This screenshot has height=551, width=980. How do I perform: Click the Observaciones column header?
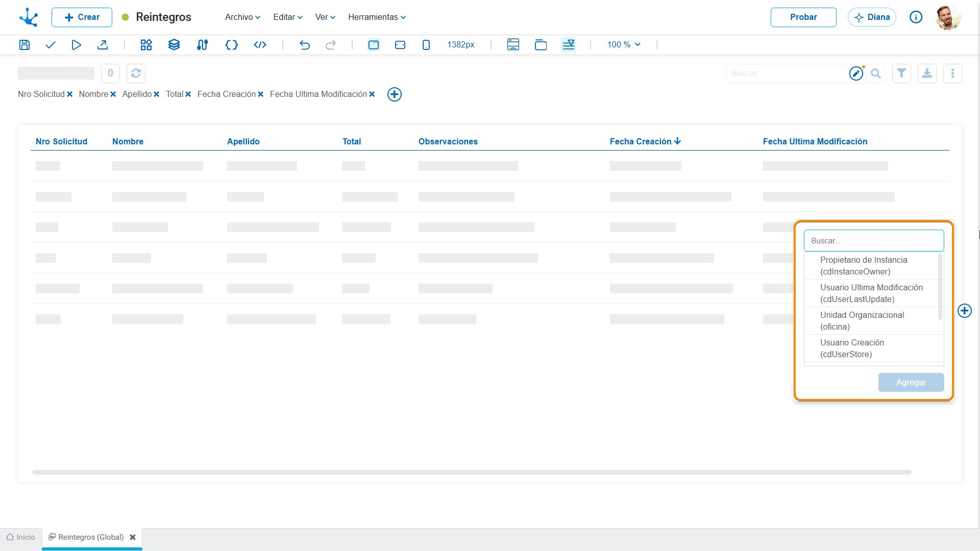(x=448, y=142)
